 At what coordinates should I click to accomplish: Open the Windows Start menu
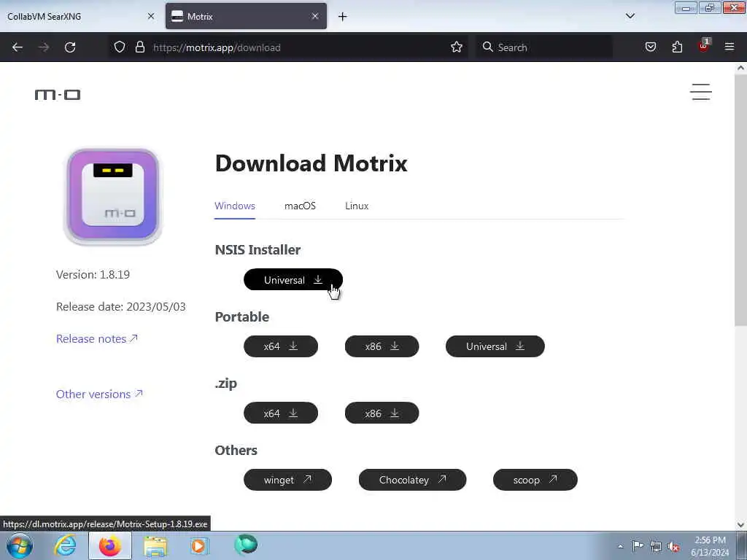click(x=20, y=545)
